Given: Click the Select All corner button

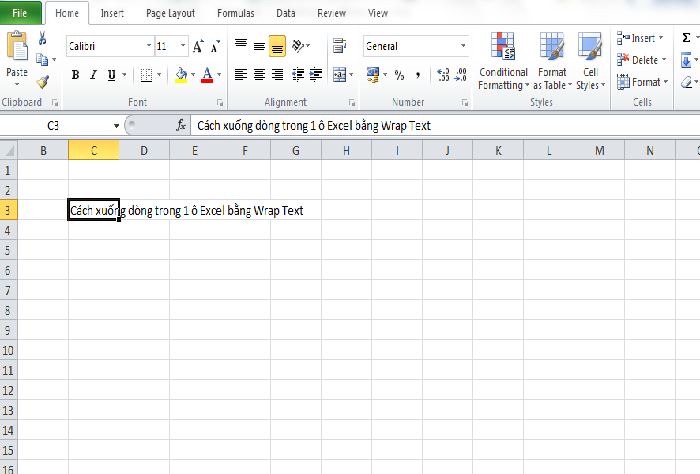Looking at the screenshot, I should [x=8, y=150].
